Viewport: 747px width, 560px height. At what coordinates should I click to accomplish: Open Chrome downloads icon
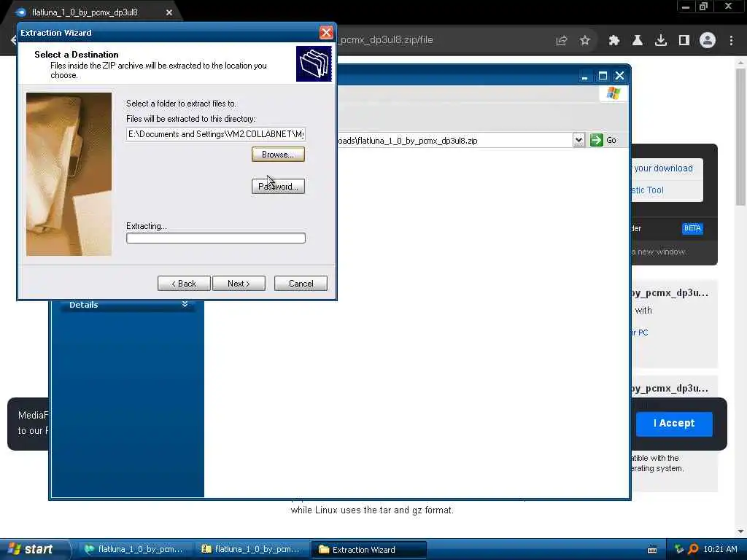[661, 41]
